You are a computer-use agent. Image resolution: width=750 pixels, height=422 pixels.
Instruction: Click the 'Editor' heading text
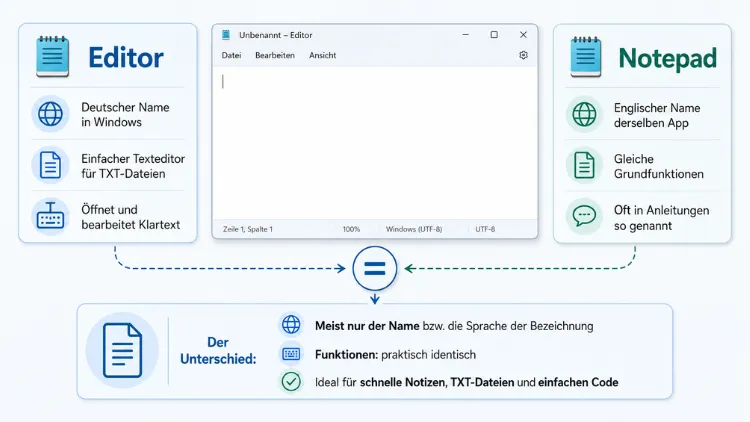[126, 58]
